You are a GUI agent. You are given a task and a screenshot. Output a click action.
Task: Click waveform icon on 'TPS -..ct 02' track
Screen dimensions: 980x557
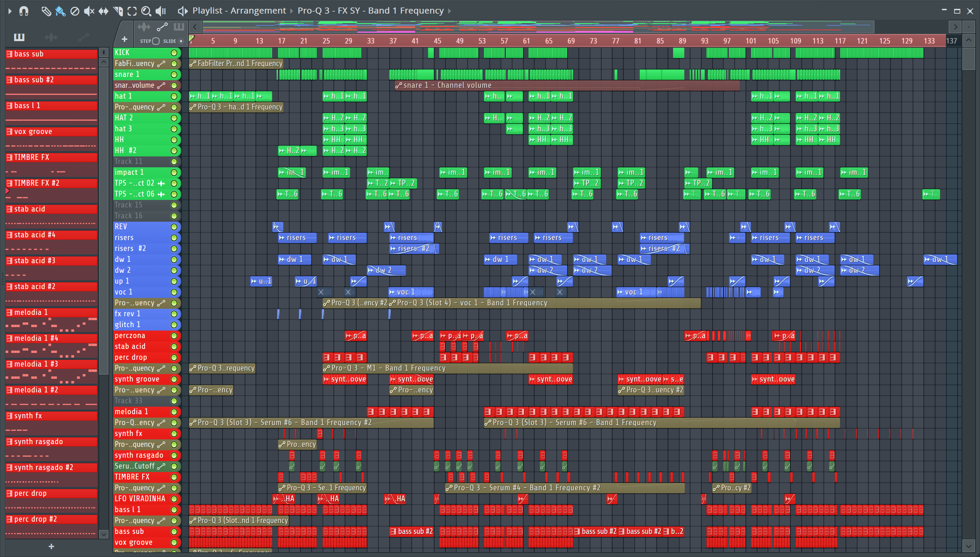pyautogui.click(x=161, y=183)
